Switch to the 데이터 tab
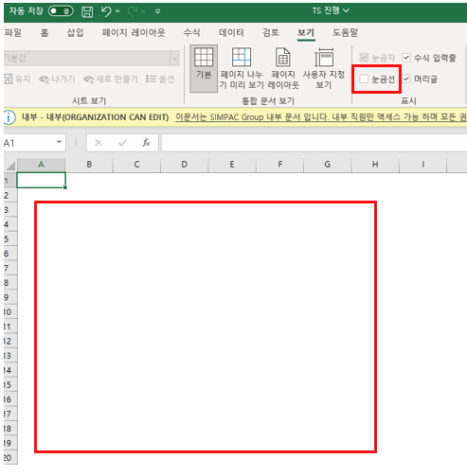This screenshot has height=476, width=467. click(x=231, y=32)
